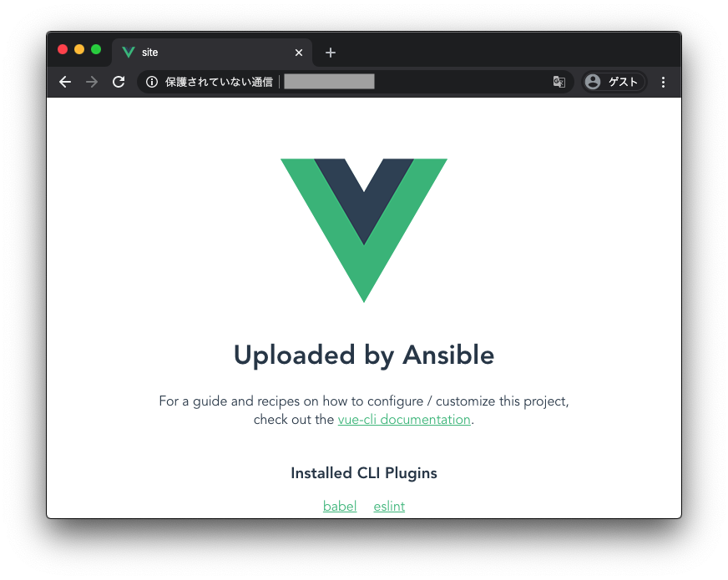Open the Chrome three-dot menu
This screenshot has width=728, height=580.
(x=663, y=82)
